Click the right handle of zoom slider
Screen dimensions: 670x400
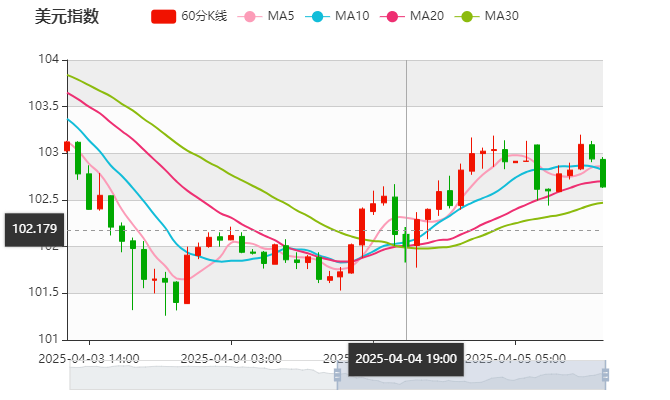607,376
